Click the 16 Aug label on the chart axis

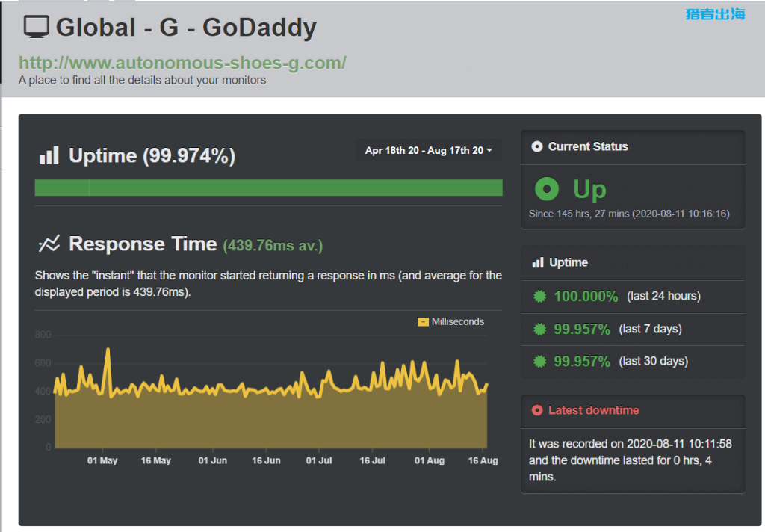[483, 460]
